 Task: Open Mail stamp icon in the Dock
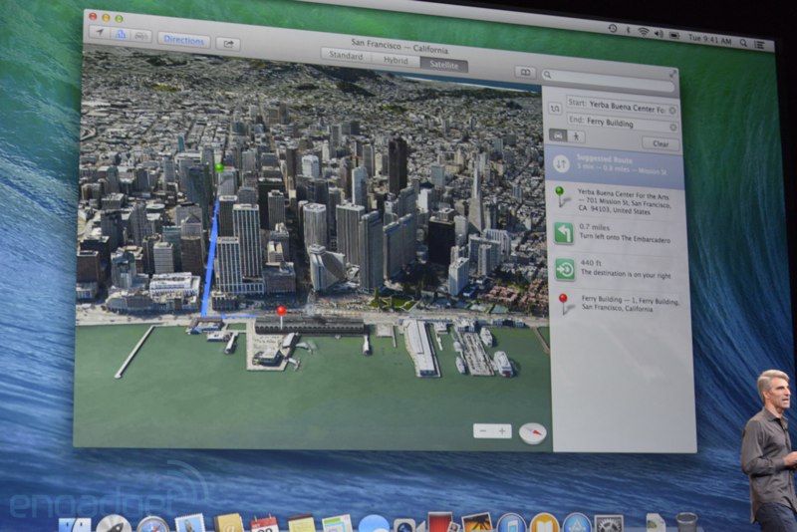[189, 524]
